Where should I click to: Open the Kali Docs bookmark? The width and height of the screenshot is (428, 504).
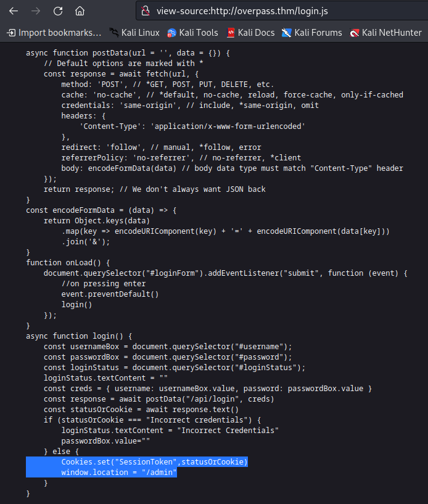click(x=250, y=33)
